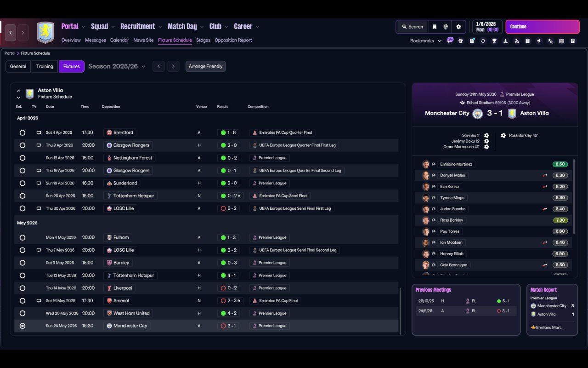Click the shirt bookmark icon
This screenshot has height=368, width=588.
[x=461, y=41]
